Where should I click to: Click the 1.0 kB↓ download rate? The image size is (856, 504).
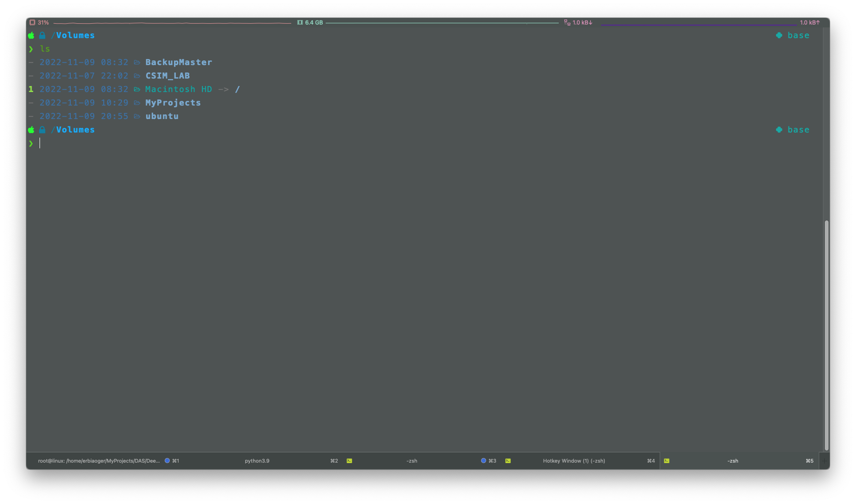click(582, 22)
